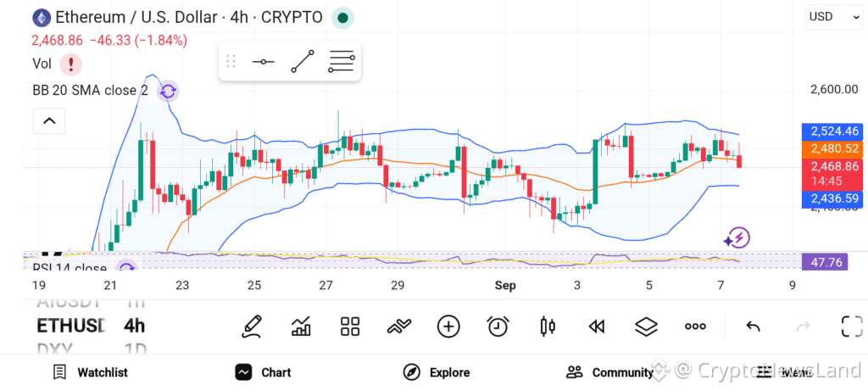Select the 4h interval label
Screen dimensions: 868x391
(x=134, y=326)
